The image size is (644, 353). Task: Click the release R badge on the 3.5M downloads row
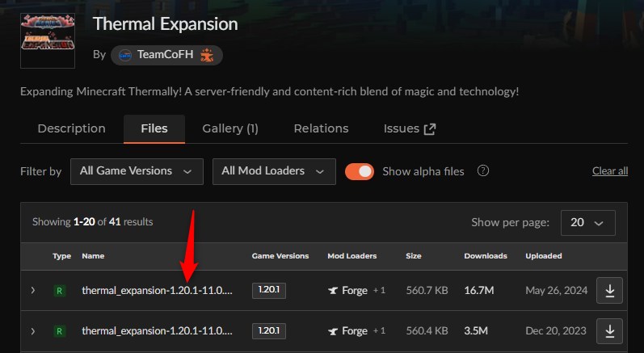[x=59, y=331]
